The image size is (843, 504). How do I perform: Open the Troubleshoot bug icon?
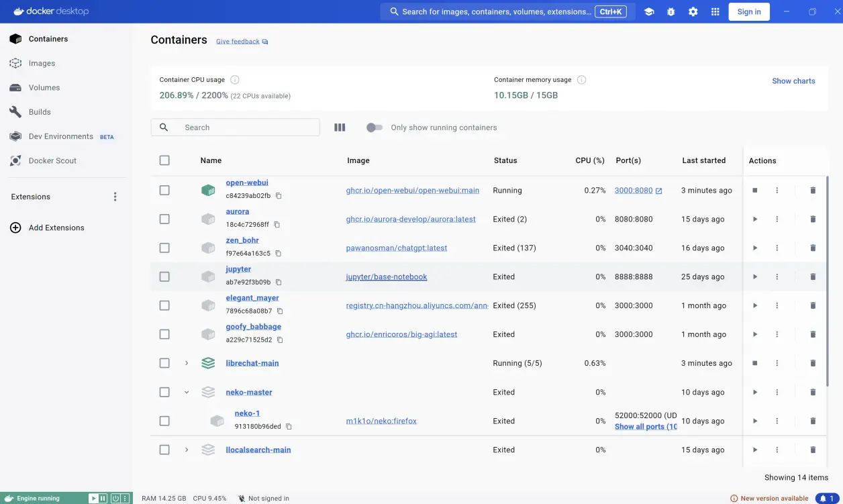[671, 11]
